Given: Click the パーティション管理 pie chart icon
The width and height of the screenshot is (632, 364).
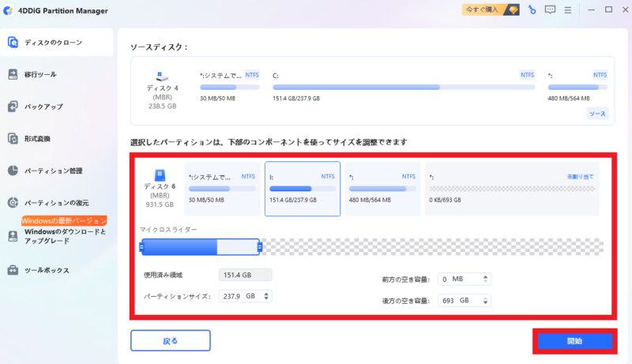Looking at the screenshot, I should (x=13, y=171).
